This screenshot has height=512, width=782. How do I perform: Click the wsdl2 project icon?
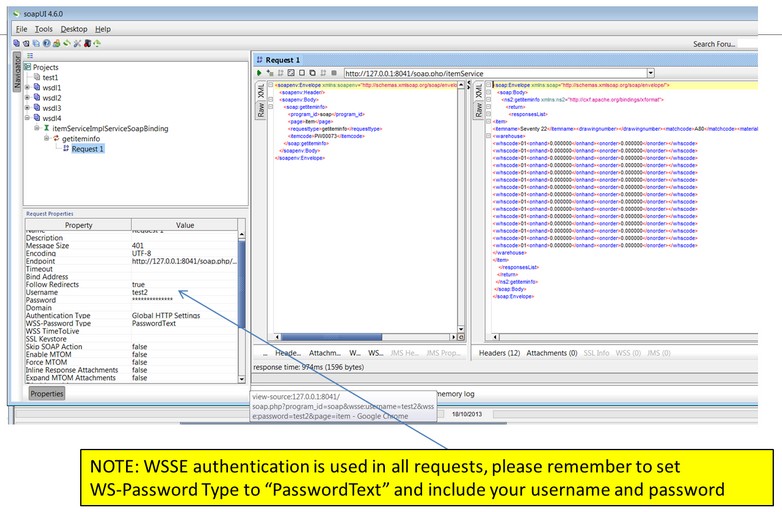click(35, 98)
